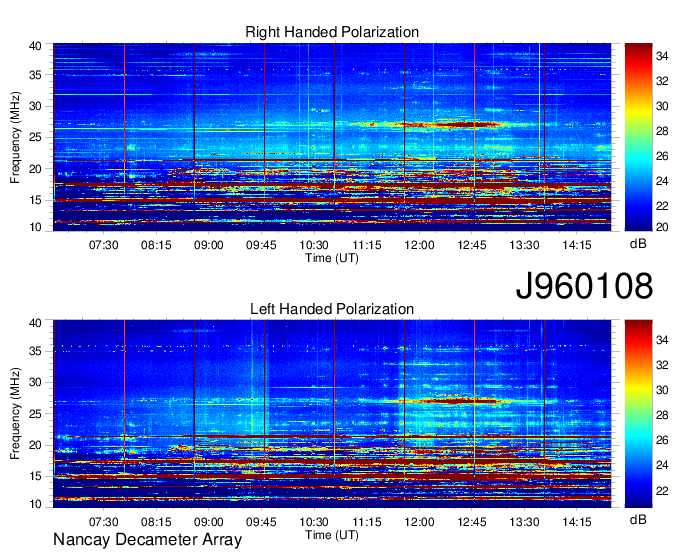Click the Left Handed plot's color scale bar
Viewport: 680px width, 552px height.
click(638, 414)
